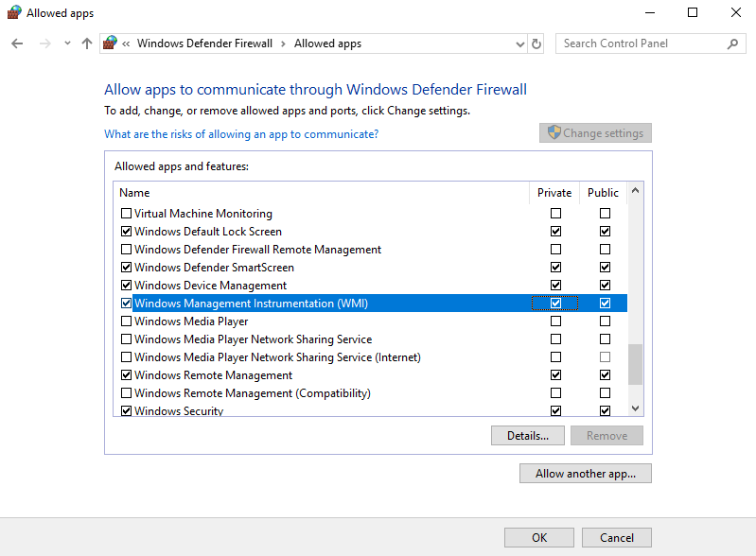Enable the Windows Media Player name checkbox

[127, 321]
